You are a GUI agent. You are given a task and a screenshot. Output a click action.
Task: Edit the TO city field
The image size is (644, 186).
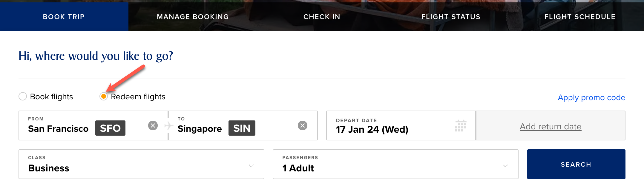tap(200, 128)
